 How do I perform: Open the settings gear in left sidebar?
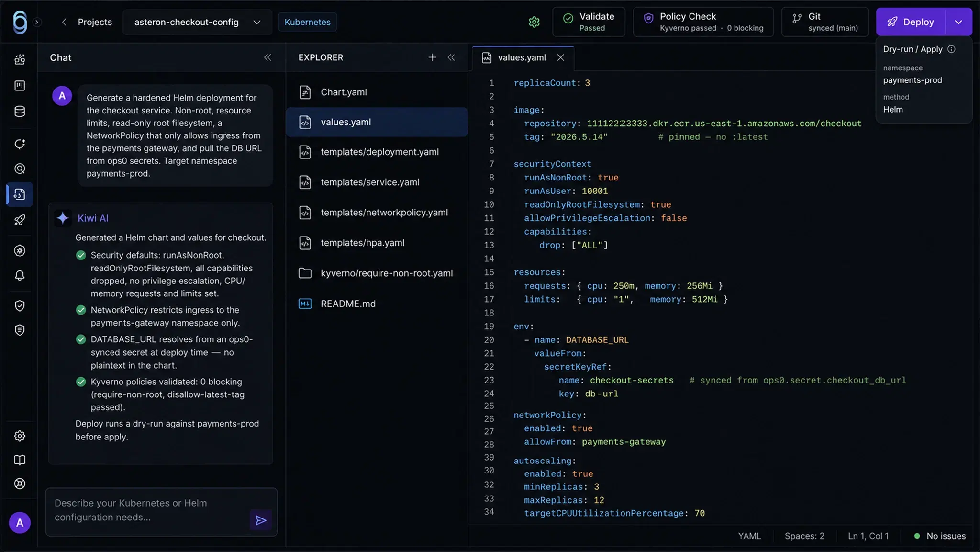coord(20,436)
